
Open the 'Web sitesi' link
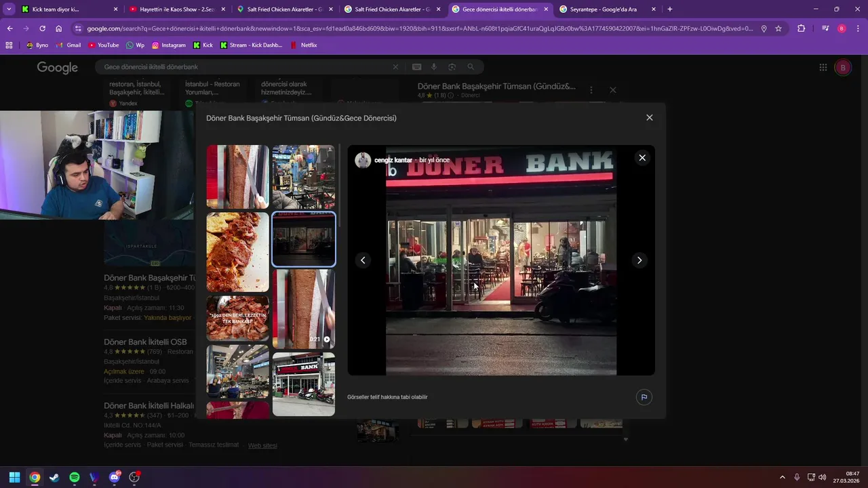coord(262,445)
